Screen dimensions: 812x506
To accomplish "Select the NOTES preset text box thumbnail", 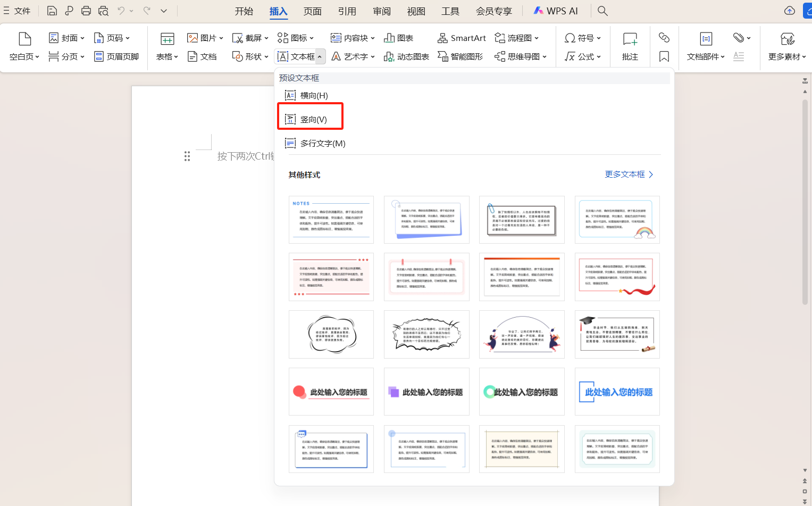I will tap(331, 219).
